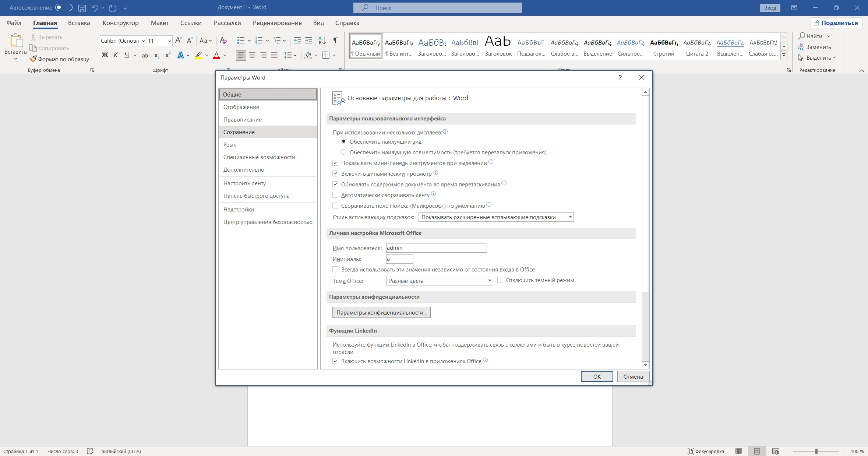
Task: Open 'Центр управления безопасностью' section
Action: [x=268, y=222]
